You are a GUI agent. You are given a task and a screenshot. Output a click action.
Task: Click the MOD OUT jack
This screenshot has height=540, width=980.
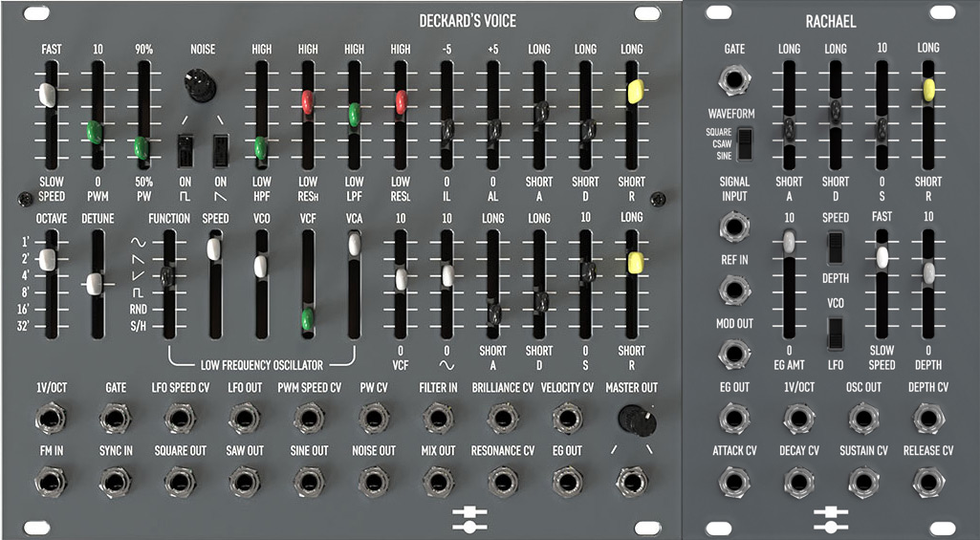pos(734,355)
